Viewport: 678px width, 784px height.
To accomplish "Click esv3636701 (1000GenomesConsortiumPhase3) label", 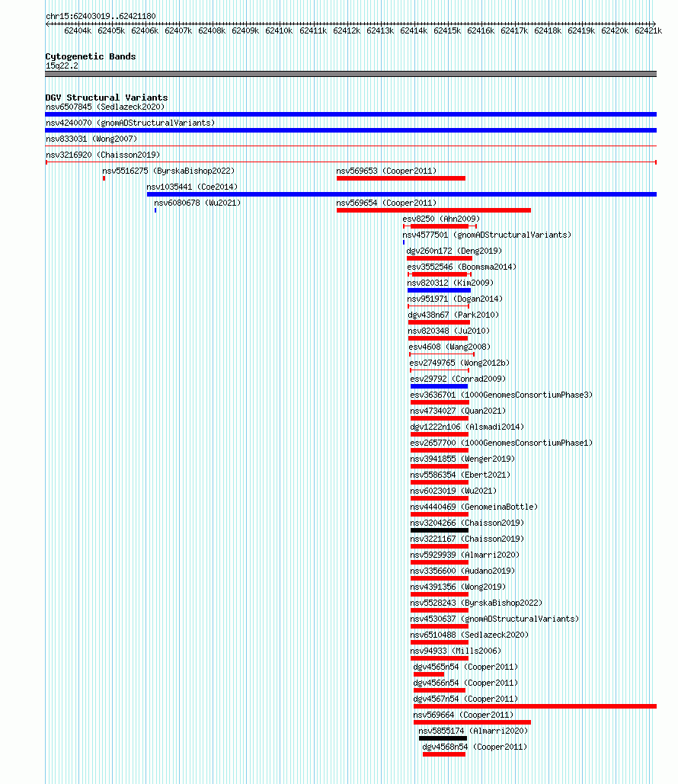I will pyautogui.click(x=501, y=395).
